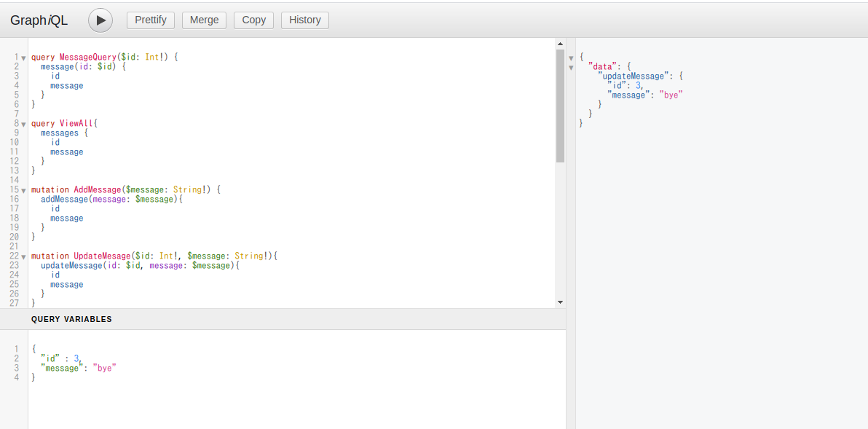
Task: Fold the result's top-level brace arrow
Action: click(x=572, y=58)
